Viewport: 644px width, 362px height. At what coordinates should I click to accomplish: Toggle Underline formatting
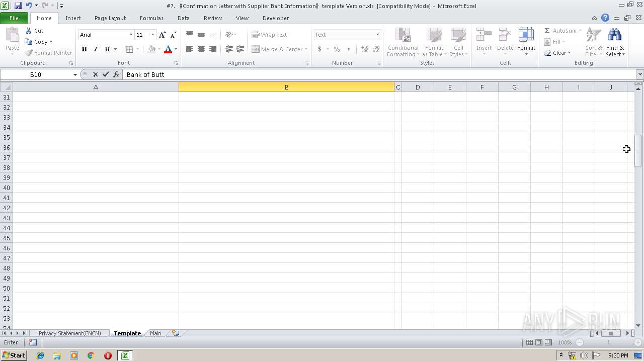click(107, 49)
